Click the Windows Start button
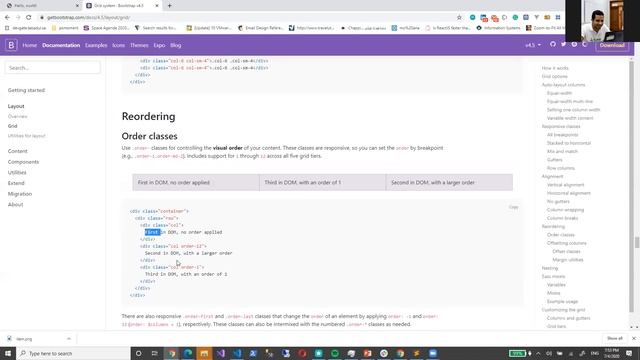640x360 pixels. tap(8, 353)
